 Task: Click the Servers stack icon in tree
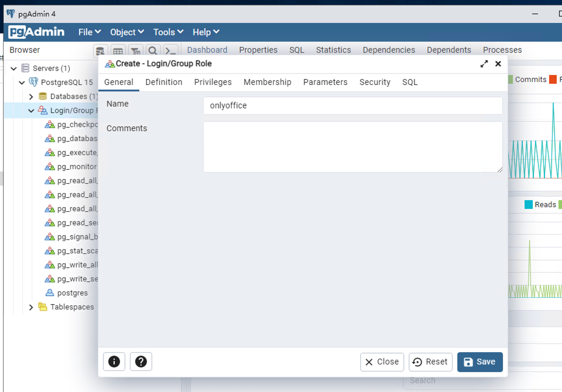click(x=25, y=68)
